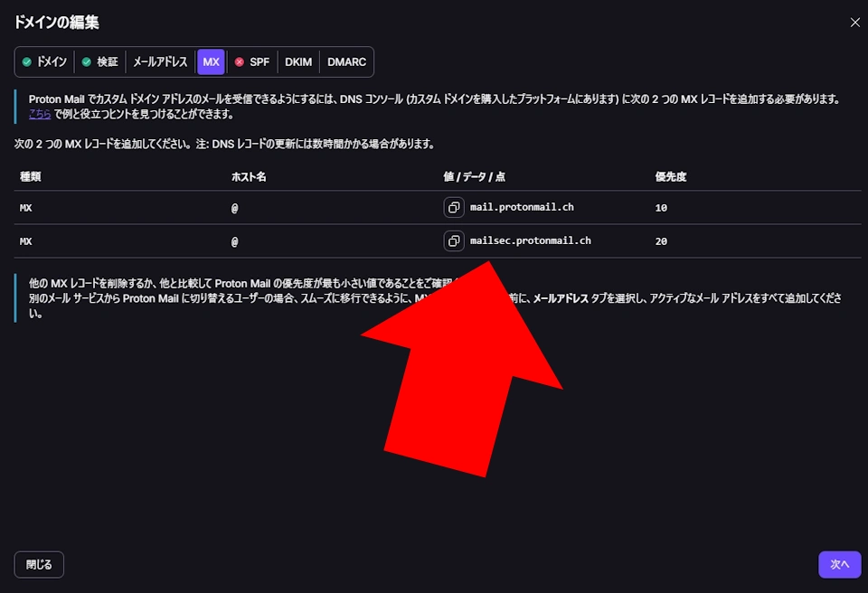This screenshot has width=868, height=593.
Task: Switch to the メールアドレス tab
Action: pyautogui.click(x=160, y=62)
